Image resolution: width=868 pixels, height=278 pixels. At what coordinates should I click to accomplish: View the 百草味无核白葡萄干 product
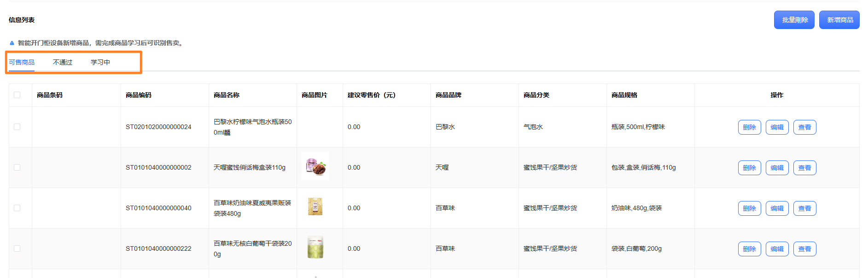(x=805, y=249)
